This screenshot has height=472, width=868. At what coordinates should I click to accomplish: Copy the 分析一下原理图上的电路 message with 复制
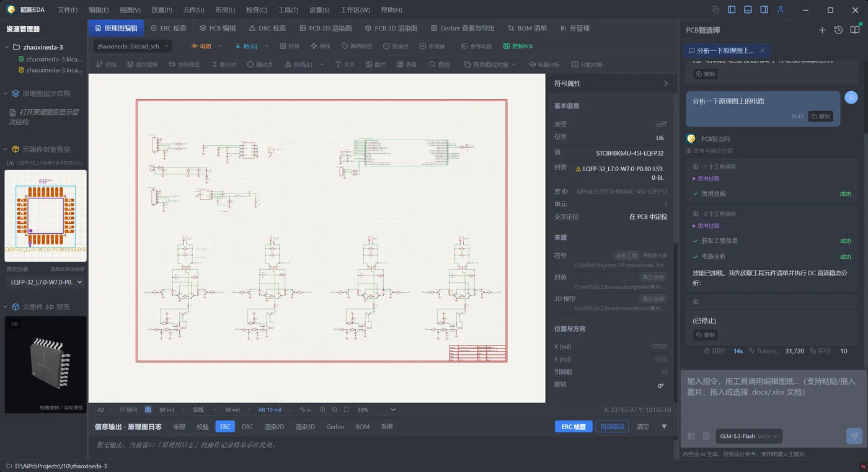point(820,117)
